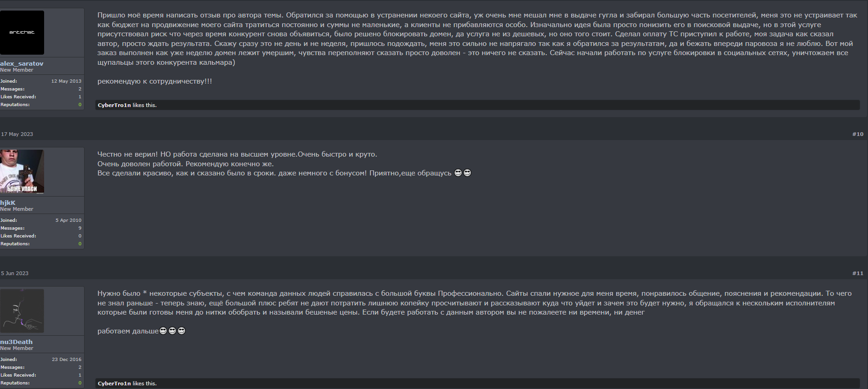Click second sunglasses smiley in hjkK's post

(x=467, y=173)
